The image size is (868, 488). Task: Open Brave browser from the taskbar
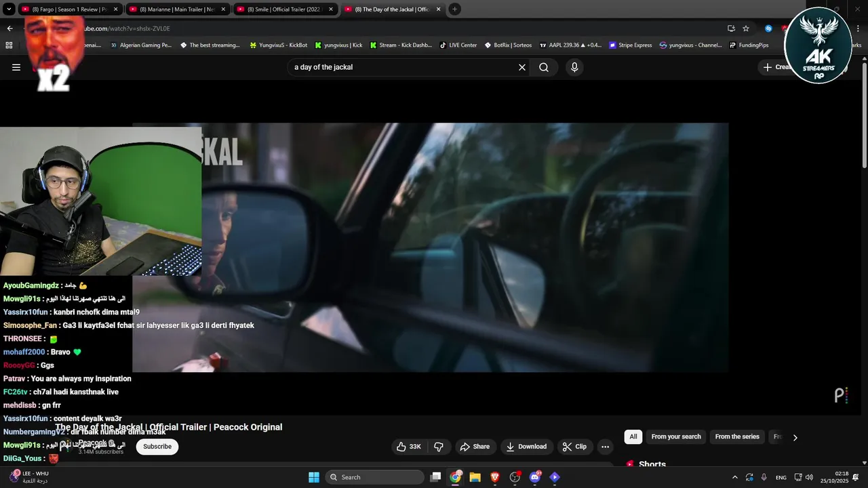pyautogui.click(x=495, y=477)
